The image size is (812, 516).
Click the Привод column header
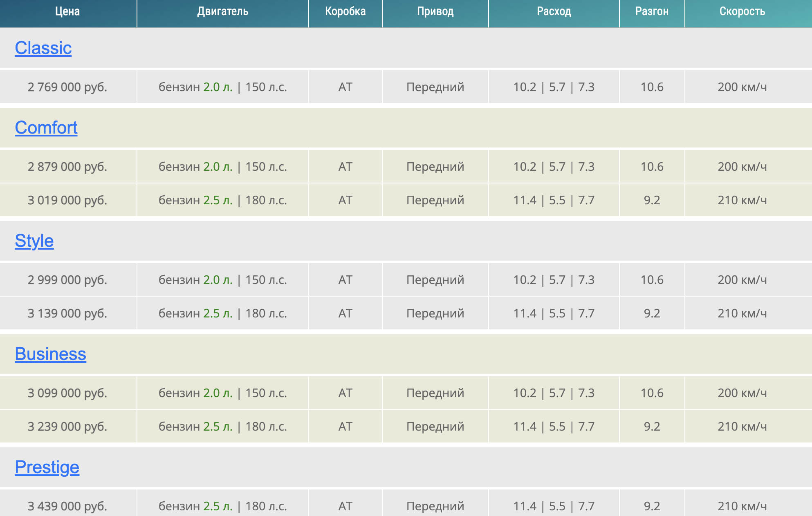tap(435, 11)
